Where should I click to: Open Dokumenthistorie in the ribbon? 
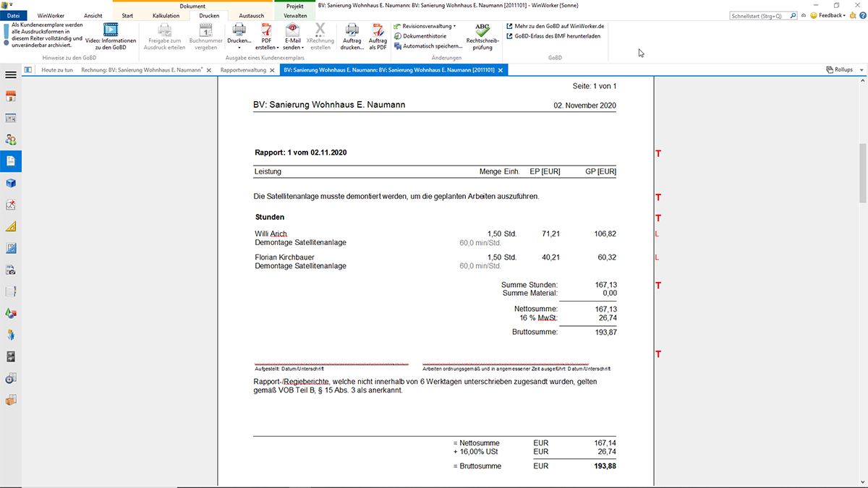[x=420, y=35]
